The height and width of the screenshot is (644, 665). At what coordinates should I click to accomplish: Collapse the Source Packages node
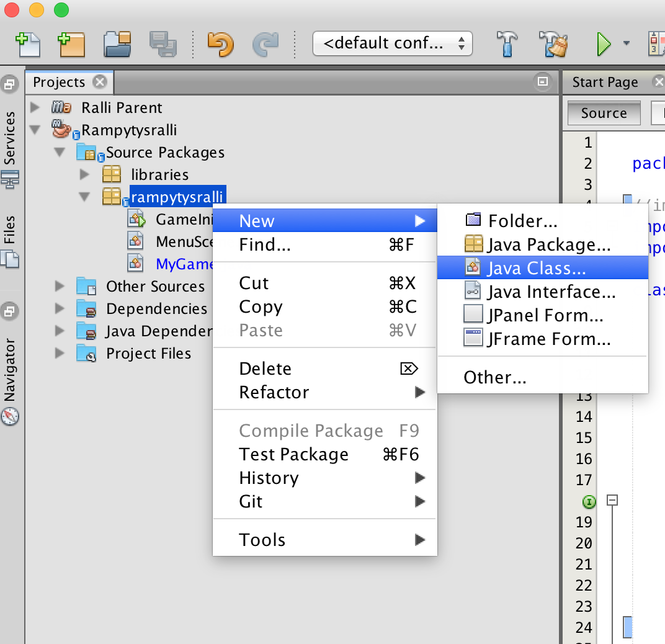(x=60, y=152)
